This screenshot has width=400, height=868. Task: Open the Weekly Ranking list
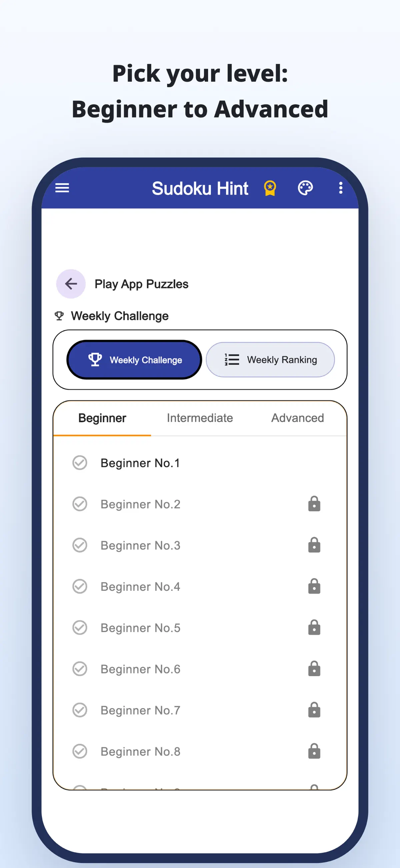270,359
